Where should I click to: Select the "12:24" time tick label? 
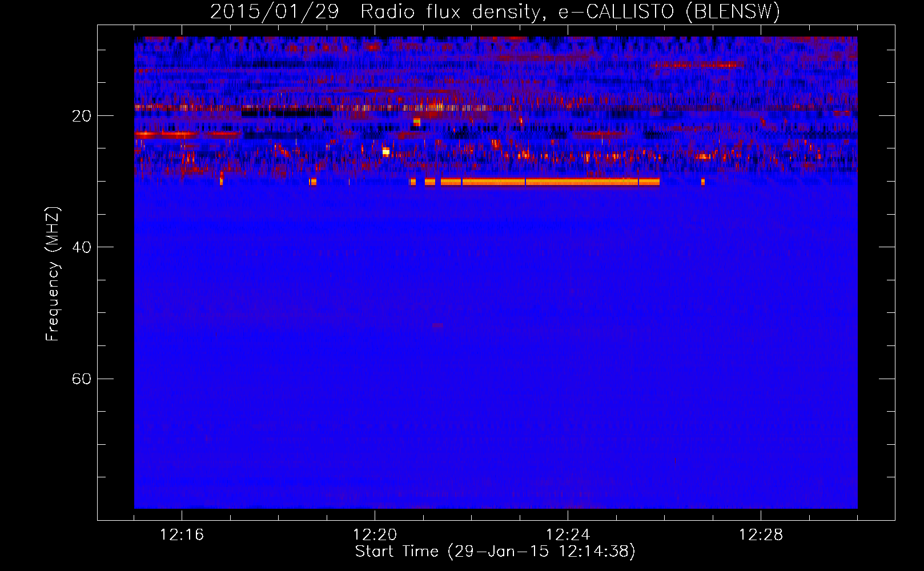(x=568, y=535)
